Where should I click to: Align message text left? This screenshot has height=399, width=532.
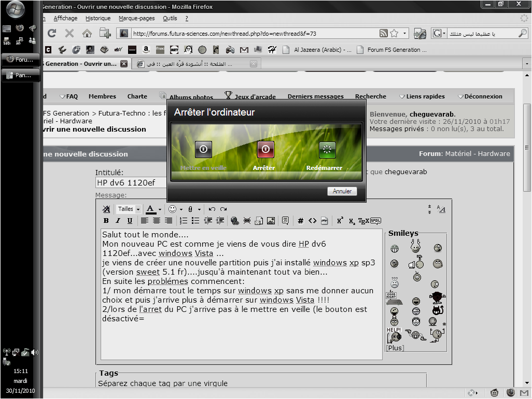pos(145,221)
